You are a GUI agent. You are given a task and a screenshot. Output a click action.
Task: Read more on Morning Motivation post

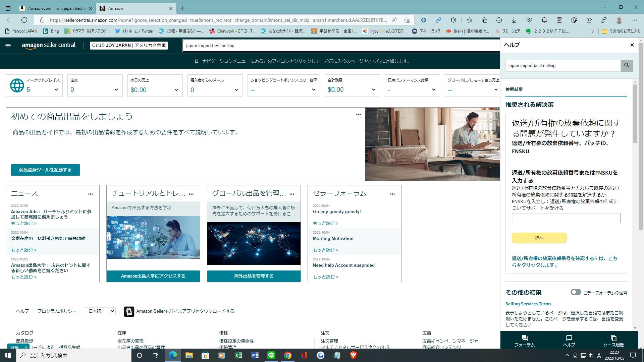click(325, 250)
